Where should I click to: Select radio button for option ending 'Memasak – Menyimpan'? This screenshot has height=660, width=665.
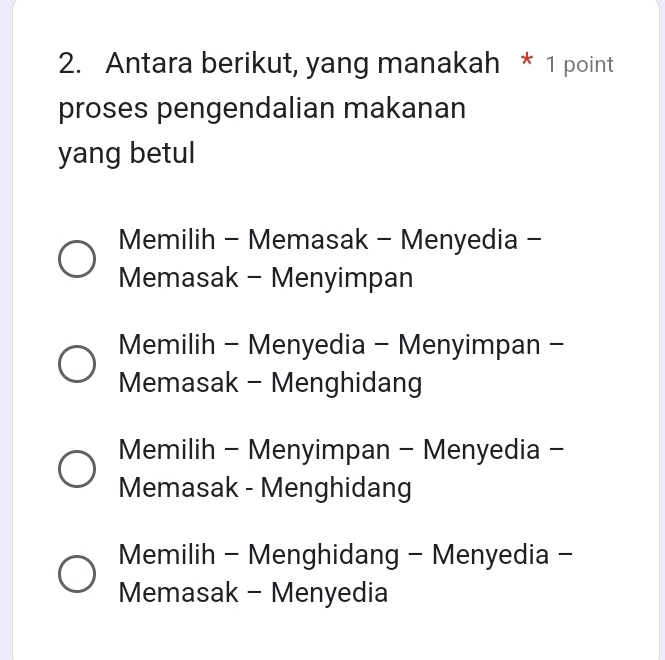pos(77,258)
